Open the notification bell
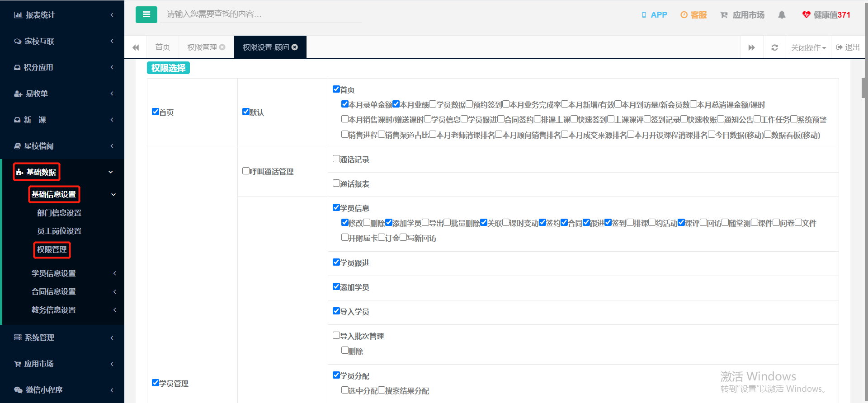868x403 pixels. click(782, 15)
